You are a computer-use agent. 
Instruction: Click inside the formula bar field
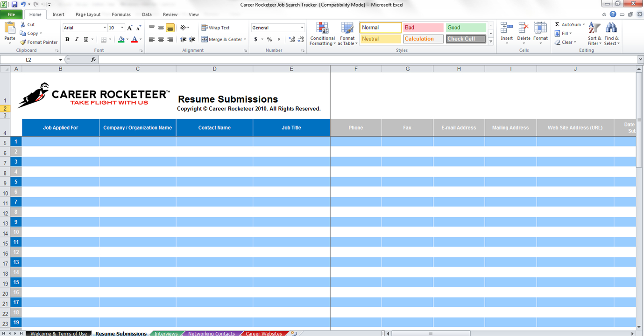point(364,60)
